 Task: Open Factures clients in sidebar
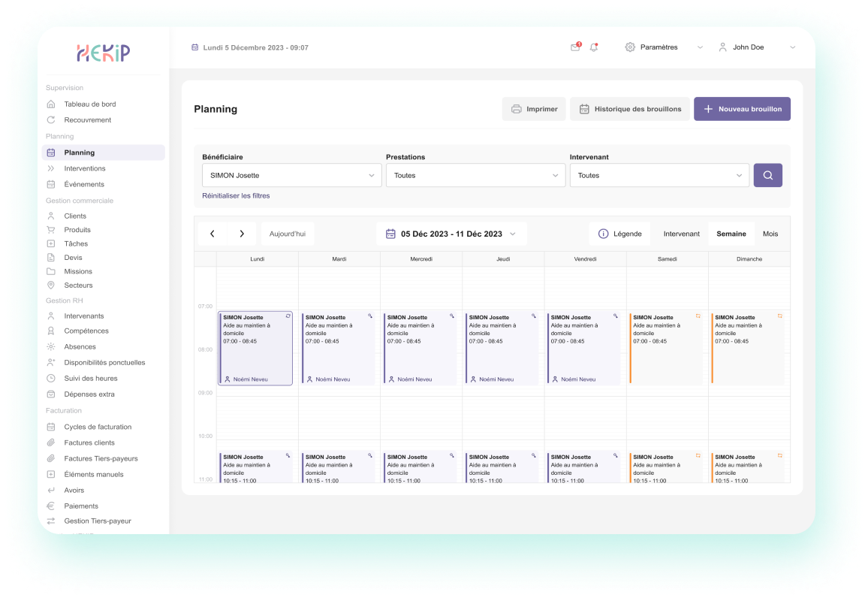pos(89,442)
